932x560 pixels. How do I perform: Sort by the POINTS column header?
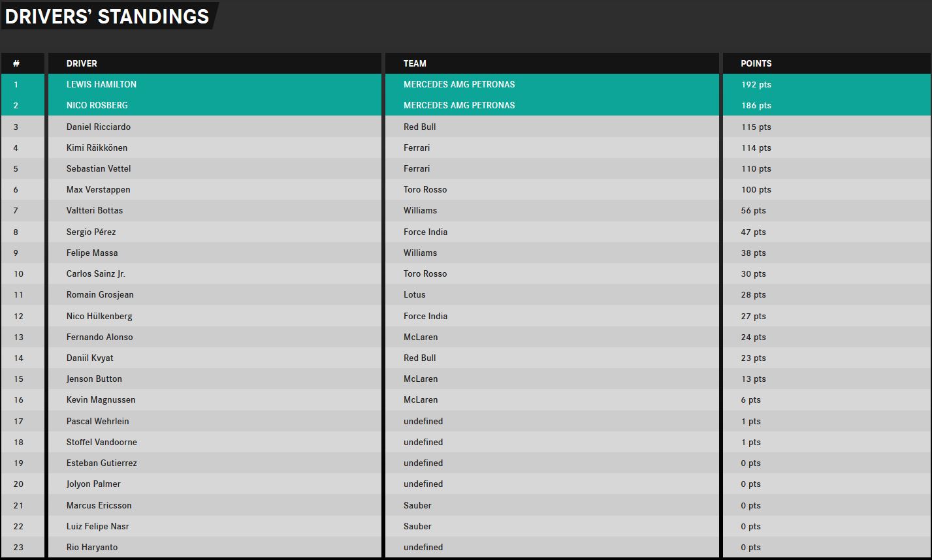(x=756, y=63)
